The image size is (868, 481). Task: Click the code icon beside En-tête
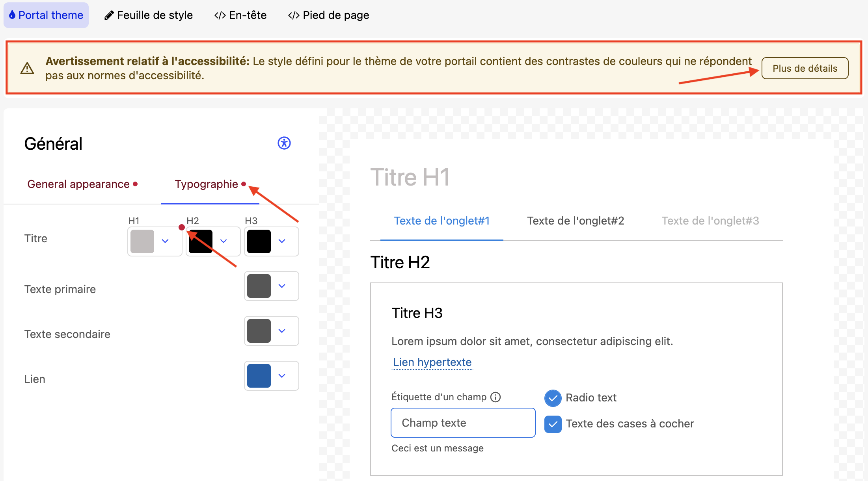click(220, 15)
